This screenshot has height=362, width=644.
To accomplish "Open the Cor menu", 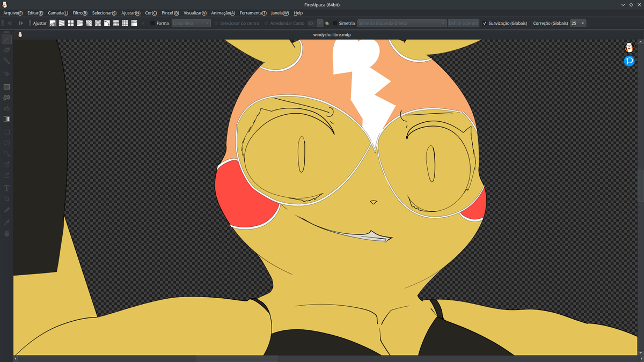I will [151, 13].
